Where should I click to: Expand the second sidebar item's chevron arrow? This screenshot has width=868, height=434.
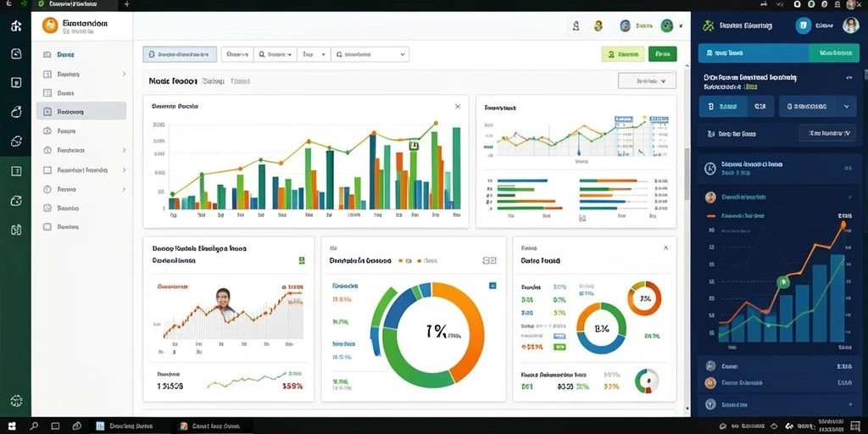pos(124,74)
